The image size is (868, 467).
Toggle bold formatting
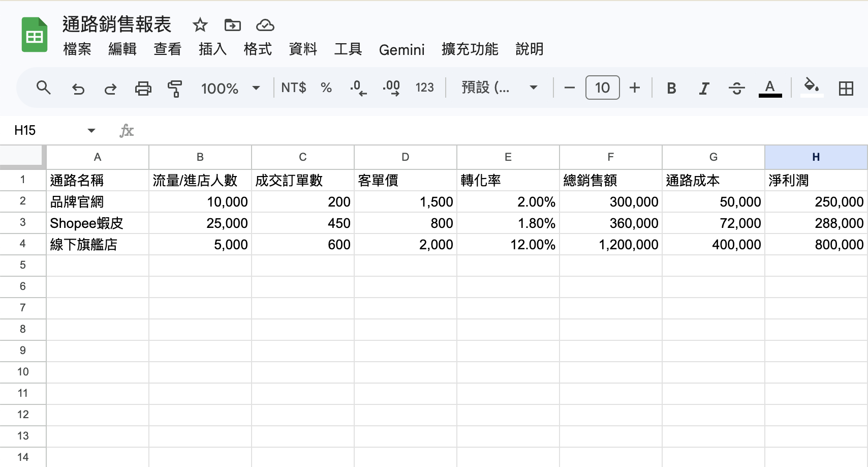pos(671,87)
